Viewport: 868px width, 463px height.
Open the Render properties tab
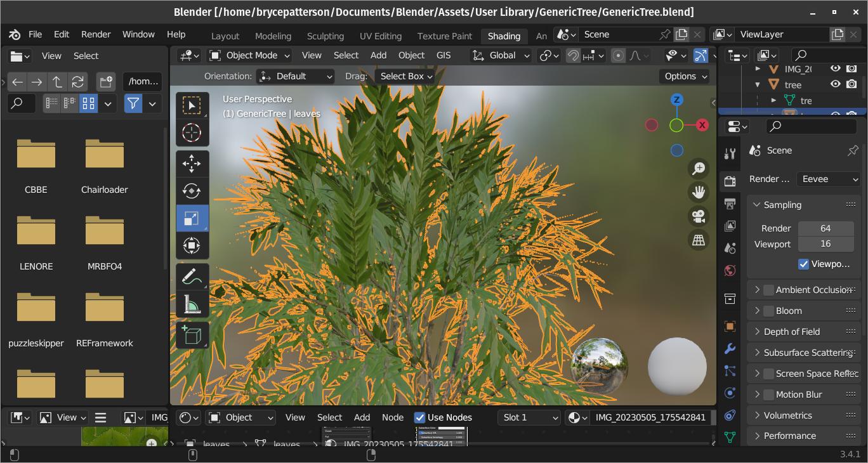point(730,181)
